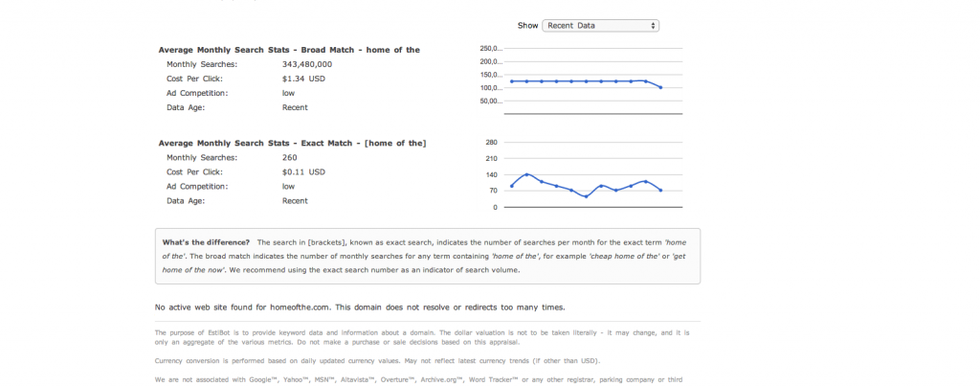The height and width of the screenshot is (386, 980).
Task: Click the Monthly Searches label under Exact Match
Action: click(202, 158)
